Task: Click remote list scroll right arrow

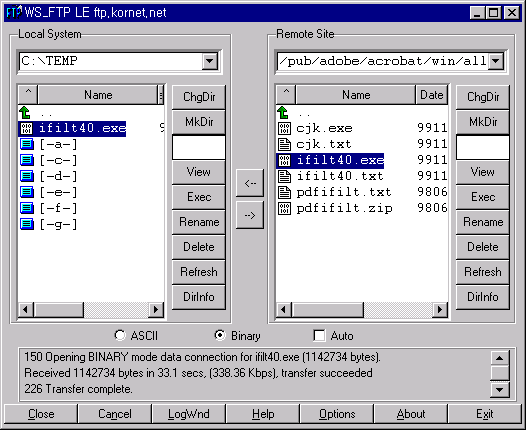Action: coord(440,309)
